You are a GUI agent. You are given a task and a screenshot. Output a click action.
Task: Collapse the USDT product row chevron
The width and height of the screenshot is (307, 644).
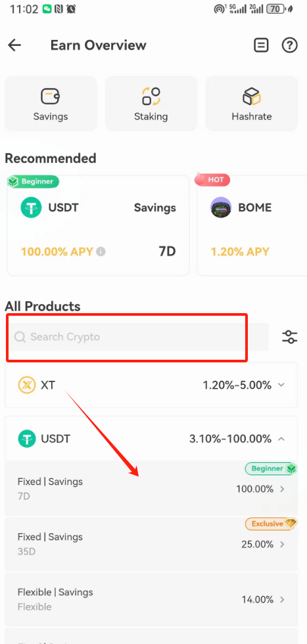pyautogui.click(x=281, y=439)
